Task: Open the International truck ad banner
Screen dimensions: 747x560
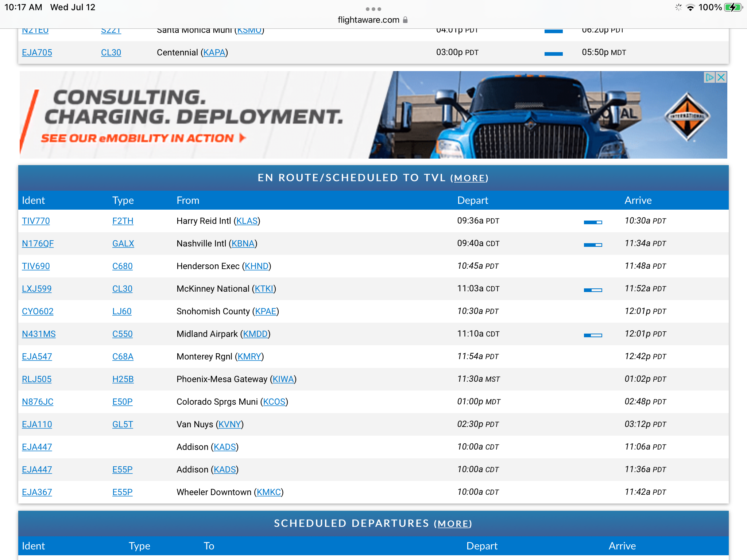Action: coord(373,115)
